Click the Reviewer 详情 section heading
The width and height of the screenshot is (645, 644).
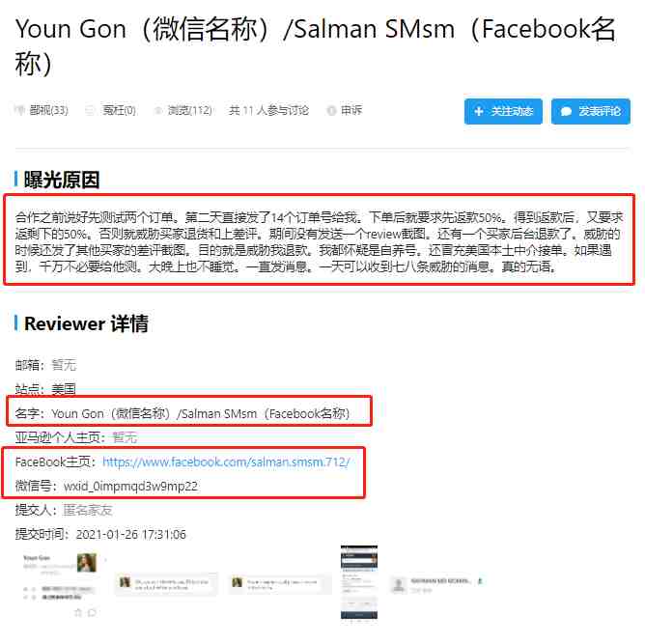(86, 323)
